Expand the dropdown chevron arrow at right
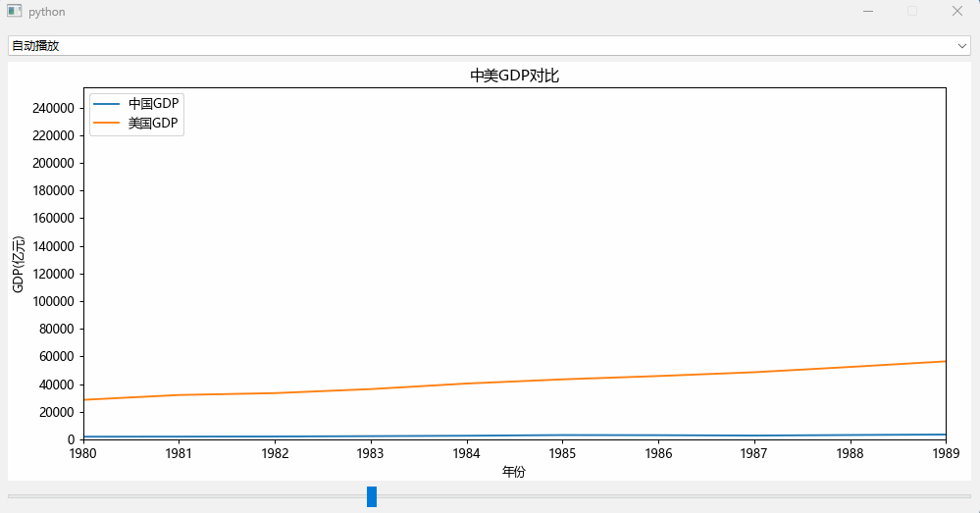The height and width of the screenshot is (513, 980). pos(961,45)
